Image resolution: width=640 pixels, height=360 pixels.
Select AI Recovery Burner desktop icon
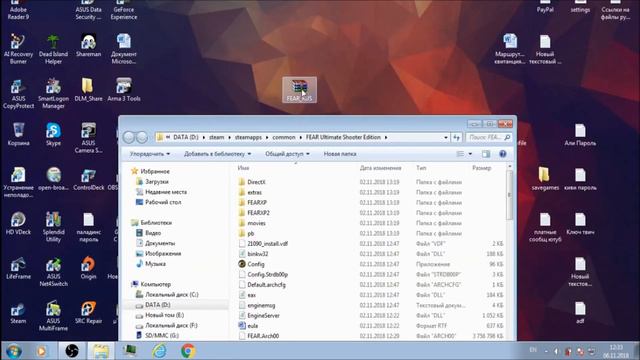(x=18, y=49)
